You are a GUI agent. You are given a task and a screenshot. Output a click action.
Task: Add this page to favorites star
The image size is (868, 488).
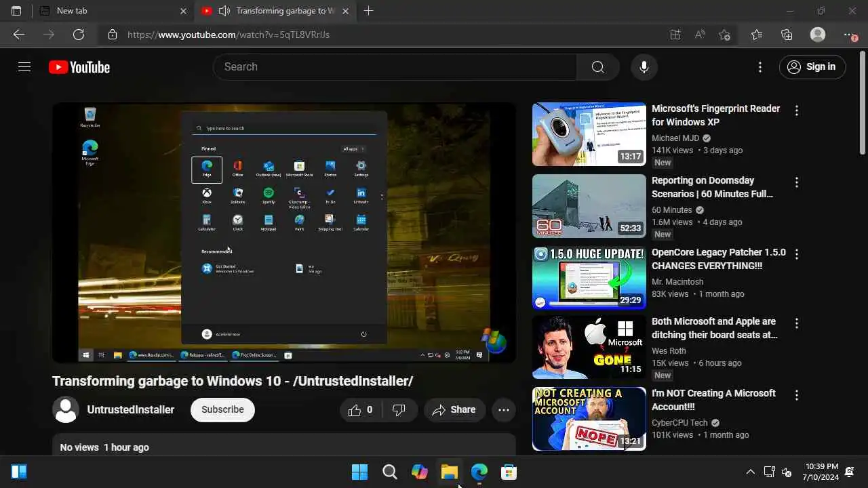pyautogui.click(x=724, y=35)
